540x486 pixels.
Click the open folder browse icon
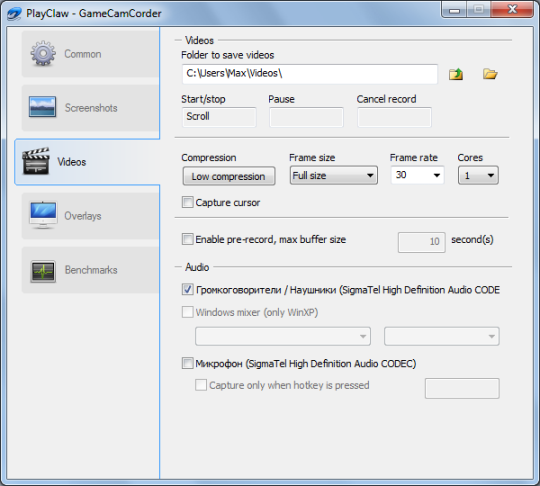point(490,74)
